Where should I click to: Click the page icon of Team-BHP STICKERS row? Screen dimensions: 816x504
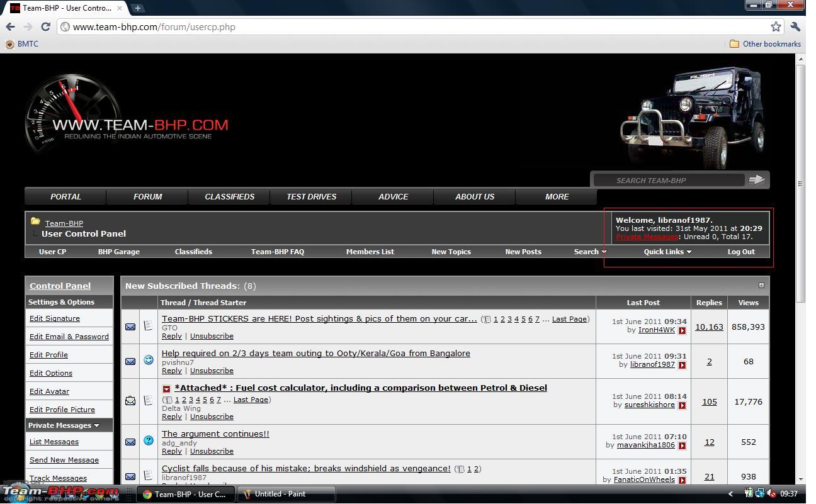tap(148, 325)
